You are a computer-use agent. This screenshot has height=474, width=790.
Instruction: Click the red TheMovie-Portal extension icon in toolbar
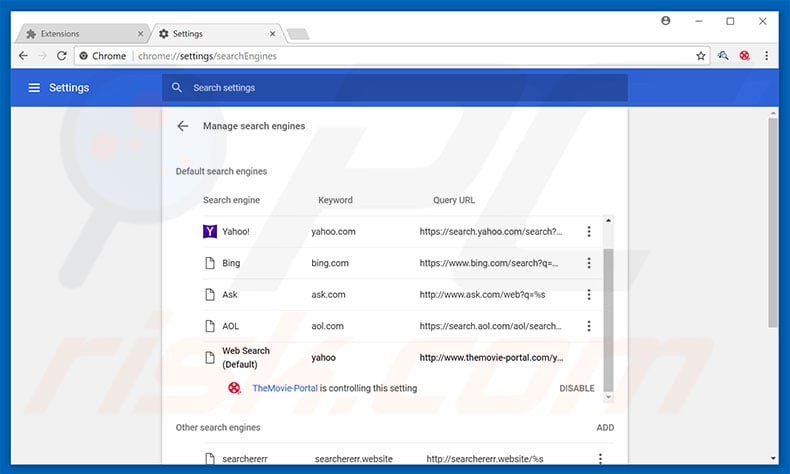click(x=745, y=56)
